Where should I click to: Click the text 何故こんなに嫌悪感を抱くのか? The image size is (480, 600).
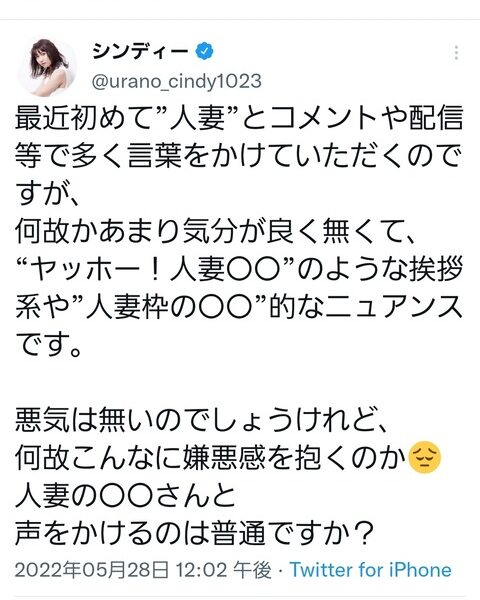coord(211,458)
